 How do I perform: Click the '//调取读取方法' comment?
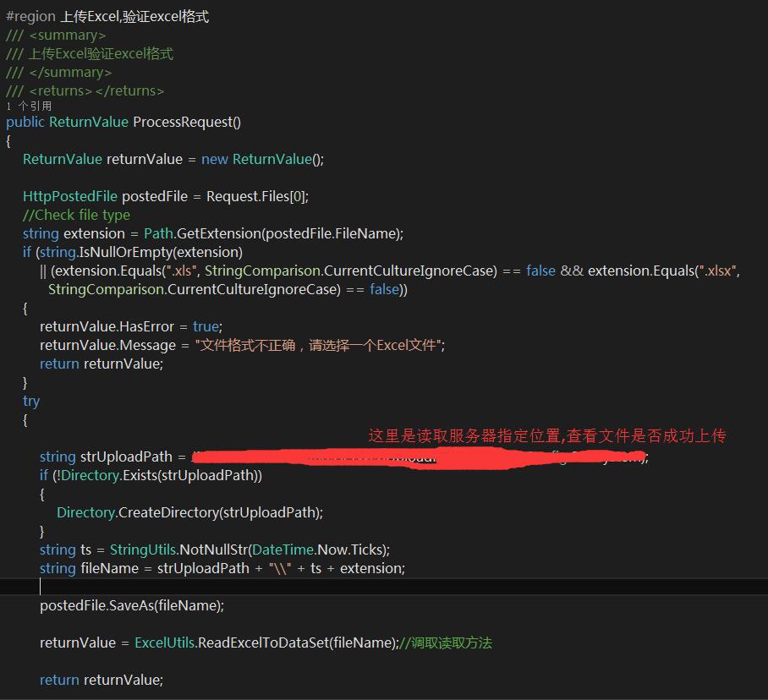[x=447, y=643]
